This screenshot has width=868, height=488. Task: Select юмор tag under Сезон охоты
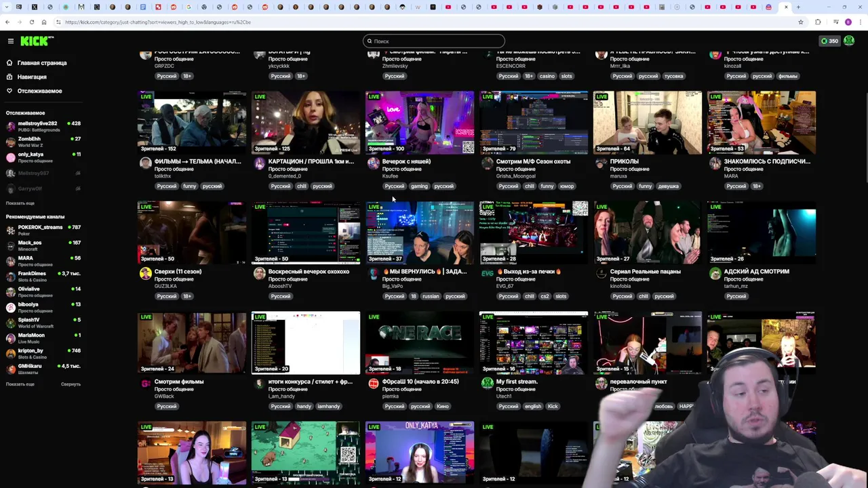tap(567, 186)
